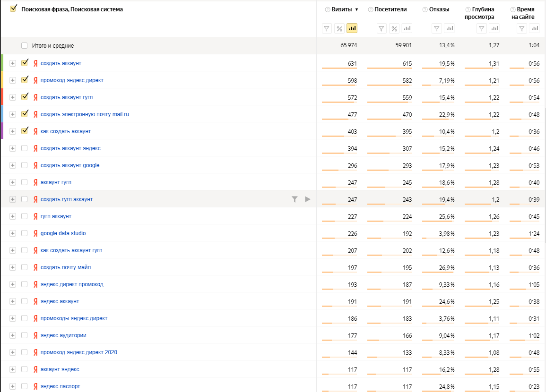Check the создать аккаунт яндекс row checkbox
Screen dimensions: 546x392
coord(25,148)
